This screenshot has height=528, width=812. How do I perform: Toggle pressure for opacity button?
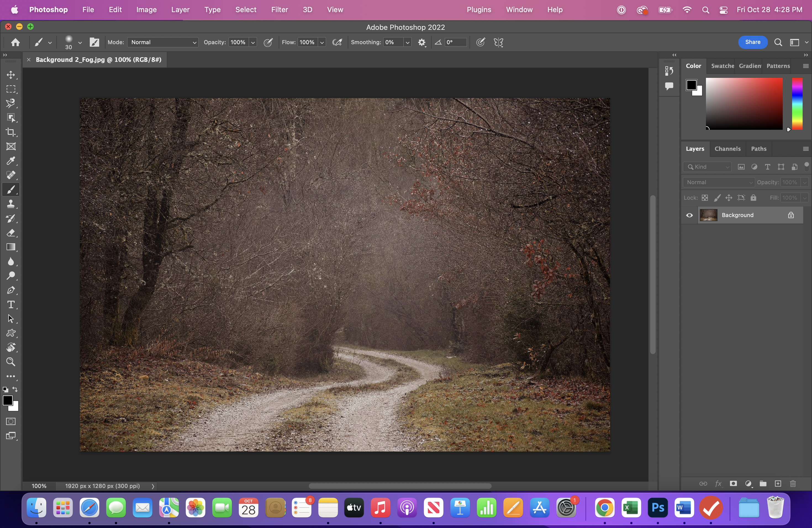pyautogui.click(x=268, y=42)
